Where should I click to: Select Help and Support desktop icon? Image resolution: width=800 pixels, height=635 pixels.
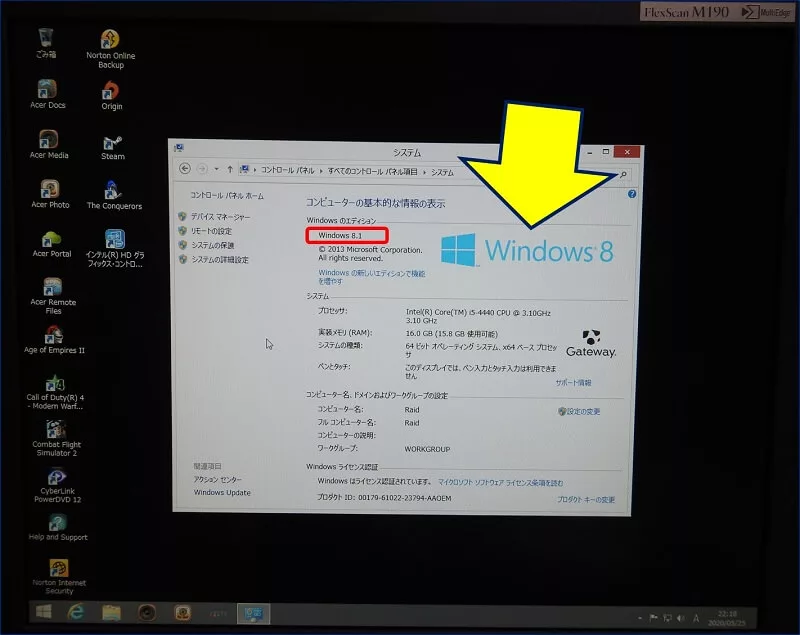(x=58, y=528)
